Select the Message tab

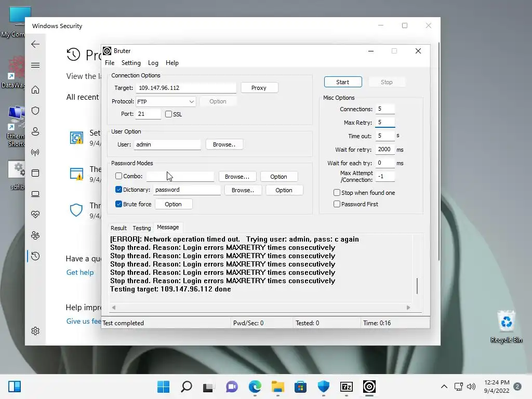coord(168,228)
